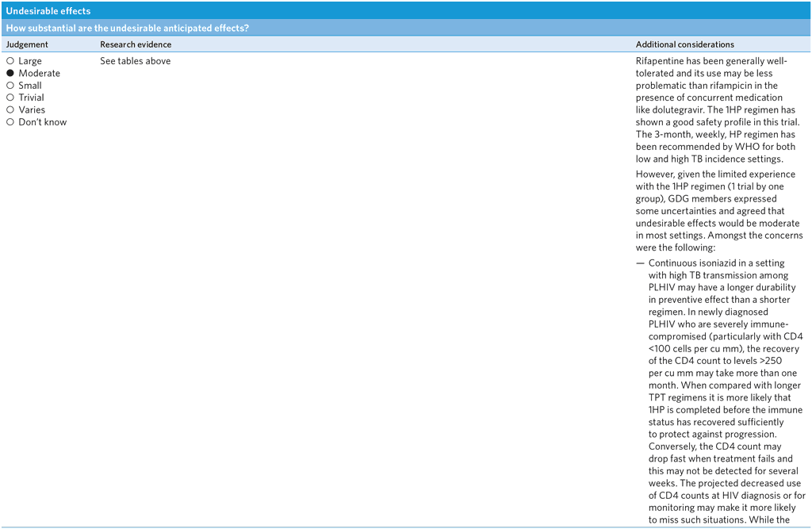812x529 pixels.
Task: Click the Research evidence column header
Action: [136, 44]
